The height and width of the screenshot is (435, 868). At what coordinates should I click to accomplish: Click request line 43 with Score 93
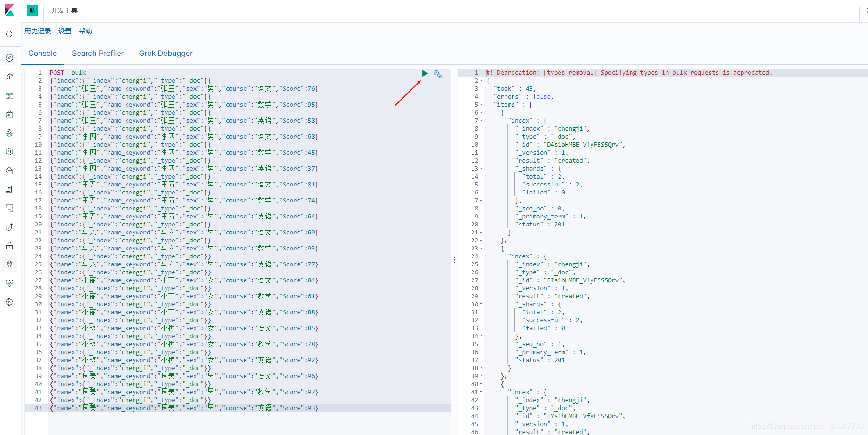(x=184, y=408)
